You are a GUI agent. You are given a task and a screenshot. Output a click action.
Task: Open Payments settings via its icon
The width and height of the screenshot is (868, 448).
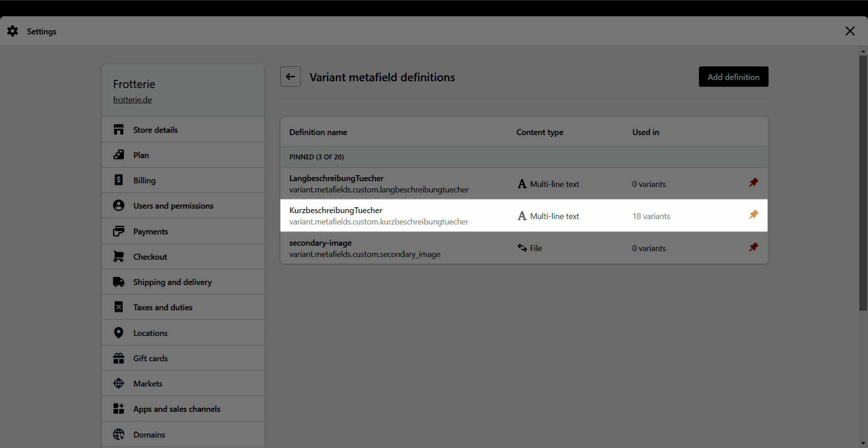pyautogui.click(x=118, y=231)
